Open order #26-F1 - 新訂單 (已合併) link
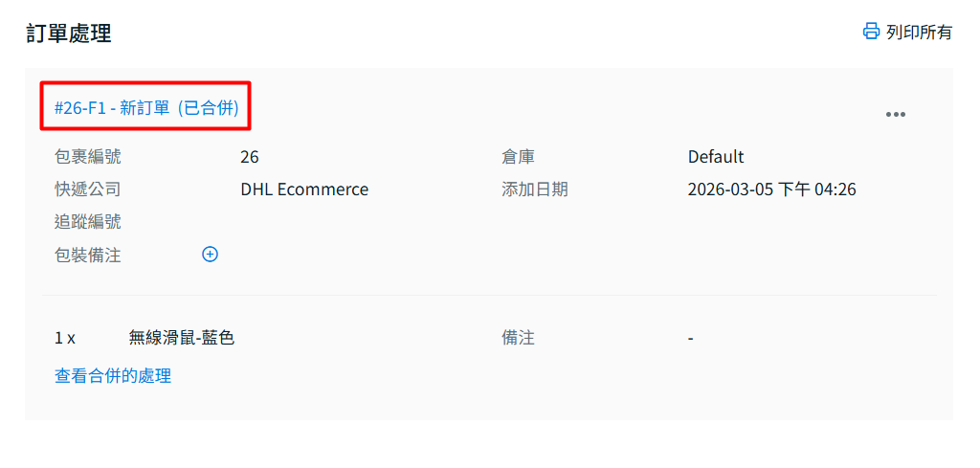 (146, 107)
